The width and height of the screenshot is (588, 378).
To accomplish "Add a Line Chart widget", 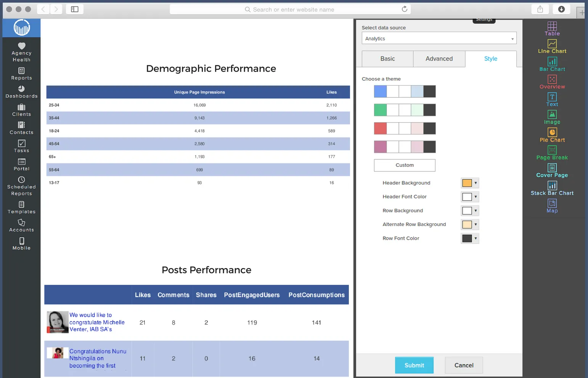I will 552,46.
